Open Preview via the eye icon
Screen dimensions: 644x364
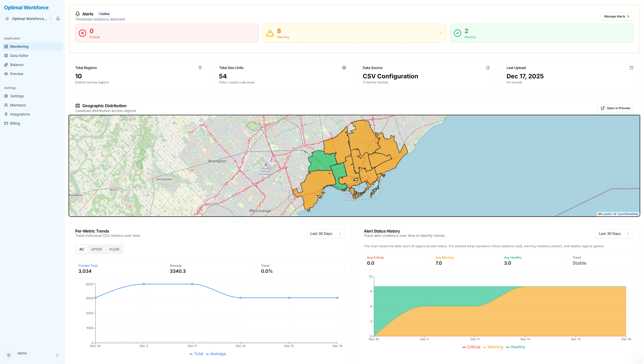[6, 74]
